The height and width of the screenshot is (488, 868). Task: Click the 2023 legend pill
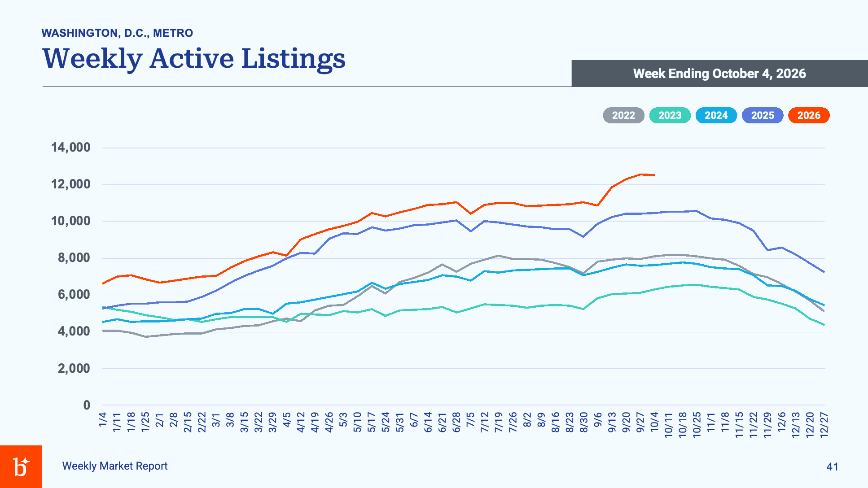670,115
